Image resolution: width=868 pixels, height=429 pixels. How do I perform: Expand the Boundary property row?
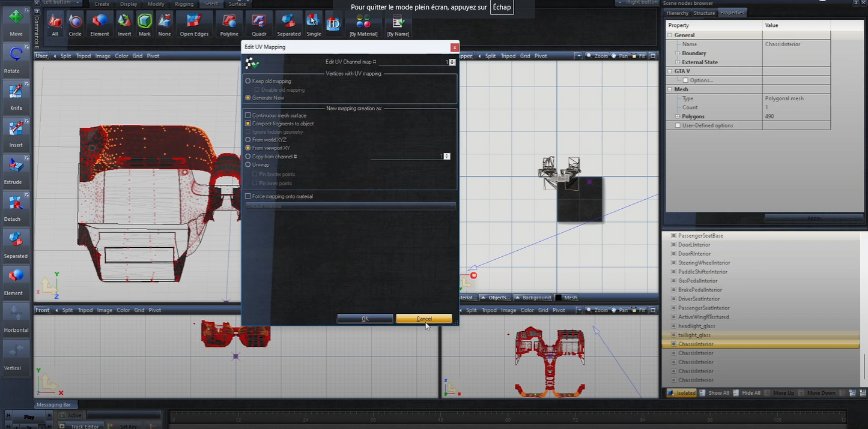[677, 53]
